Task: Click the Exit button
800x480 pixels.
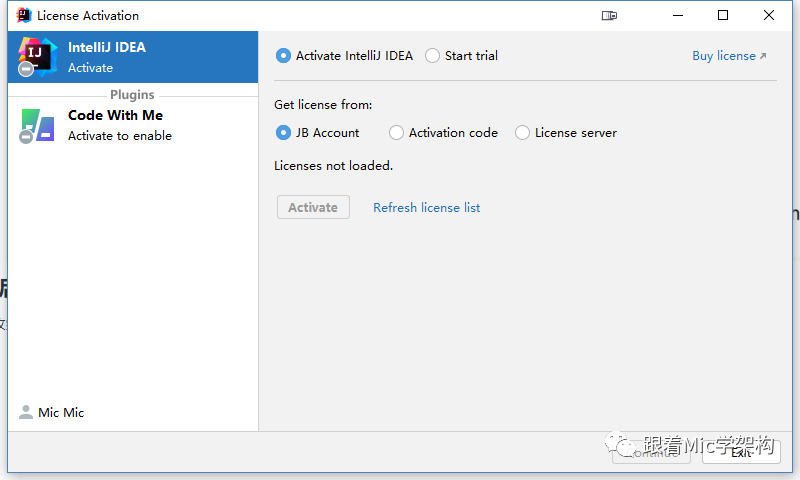Action: [741, 452]
